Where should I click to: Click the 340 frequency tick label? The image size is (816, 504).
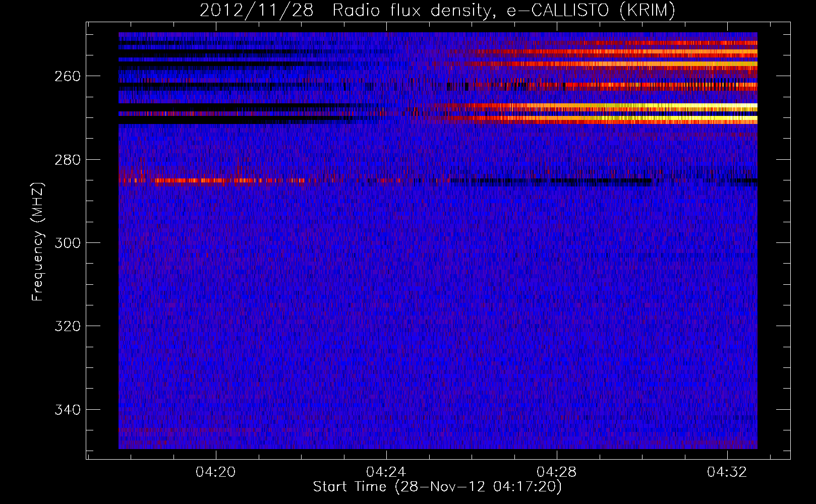point(68,410)
